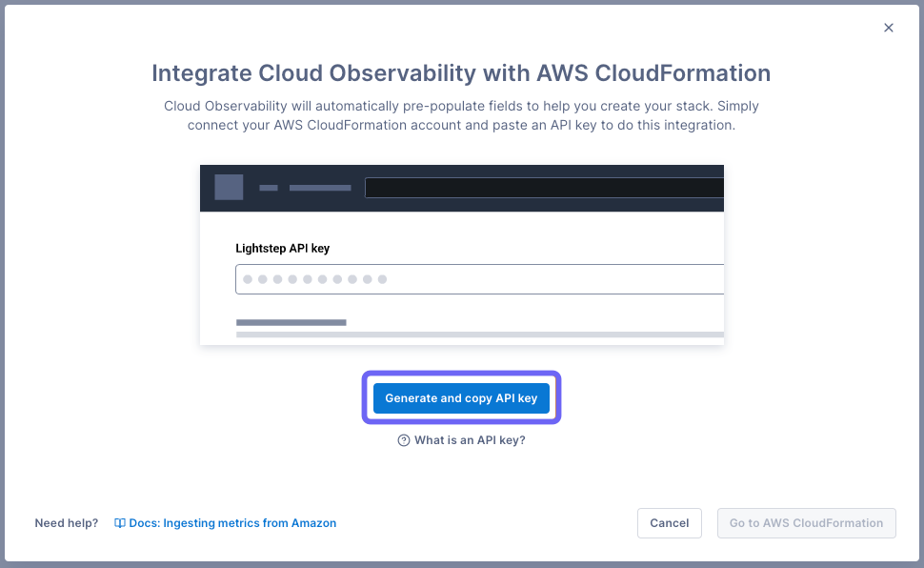Screen dimensions: 924x568
Task: Select the Lightstep logo square in the preview
Action: pos(228,187)
